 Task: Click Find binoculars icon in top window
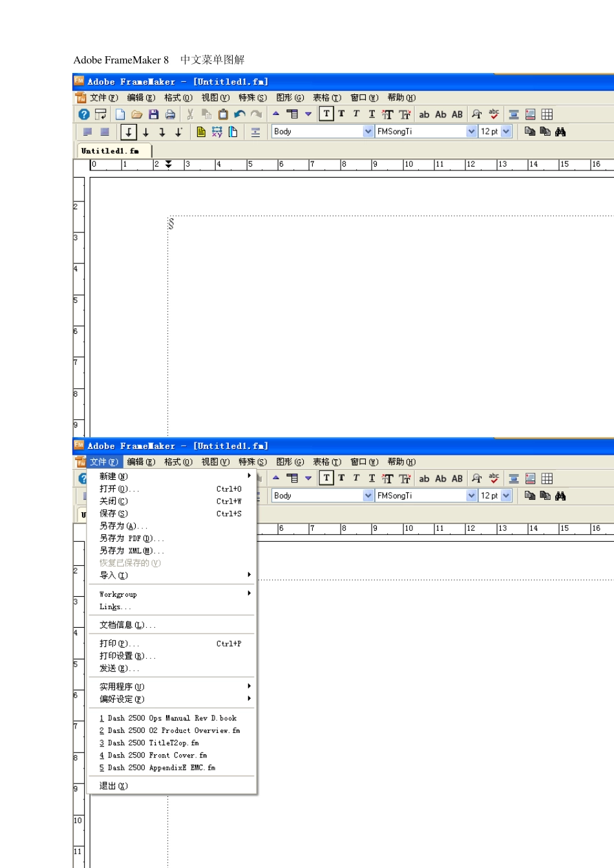560,131
